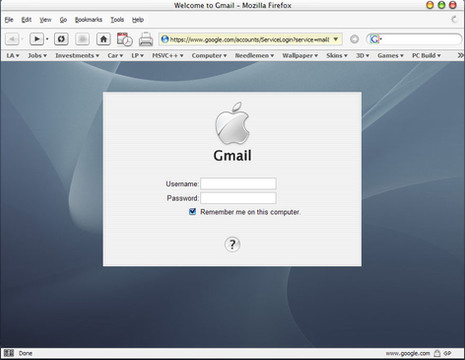Click the round Go button beside address bar
The image size is (465, 360).
pyautogui.click(x=354, y=39)
